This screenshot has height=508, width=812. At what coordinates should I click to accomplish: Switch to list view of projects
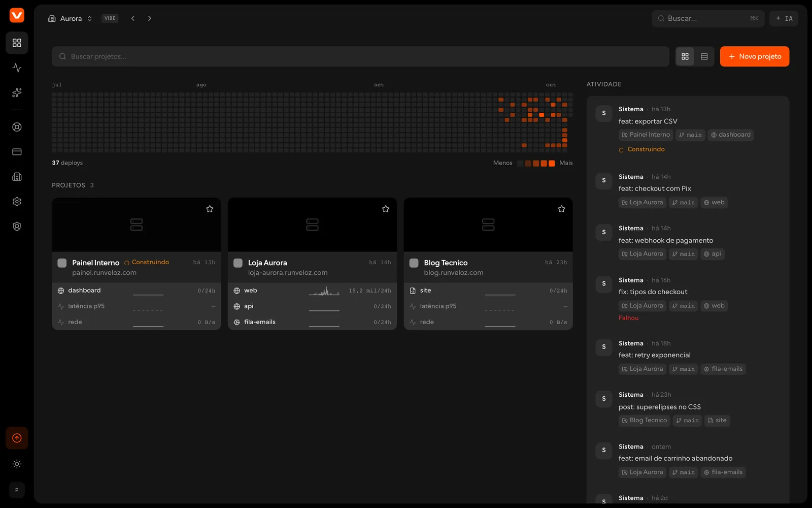tap(704, 56)
